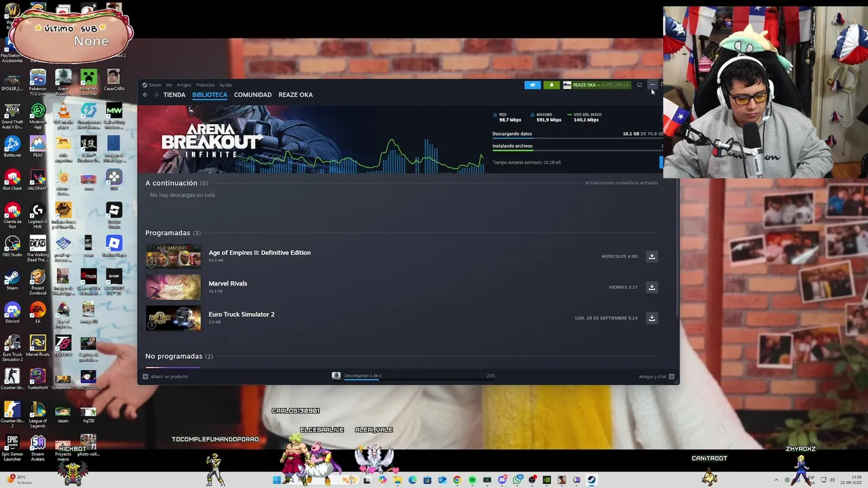Screen dimensions: 868x488
Task: Open Minecraft Launcher desktop shortcut
Action: click(88, 81)
